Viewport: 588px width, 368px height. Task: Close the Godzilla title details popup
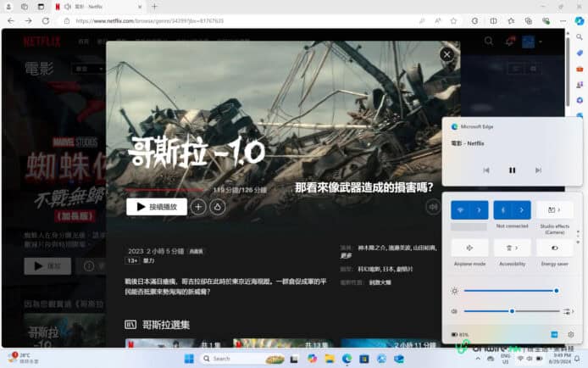click(x=447, y=54)
